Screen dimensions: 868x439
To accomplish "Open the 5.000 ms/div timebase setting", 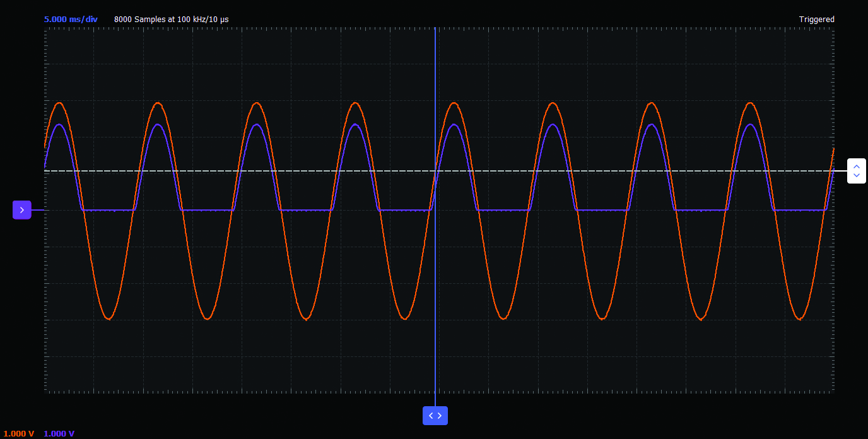I will (x=70, y=19).
